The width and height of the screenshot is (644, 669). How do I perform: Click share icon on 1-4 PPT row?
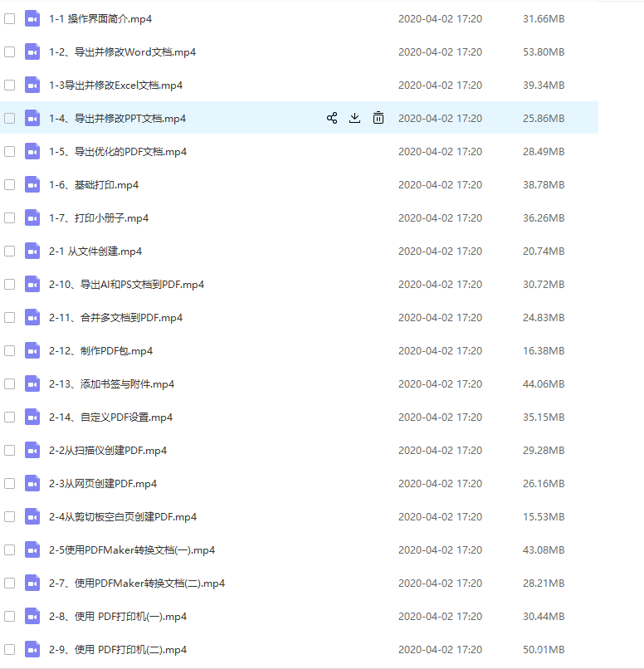(332, 118)
